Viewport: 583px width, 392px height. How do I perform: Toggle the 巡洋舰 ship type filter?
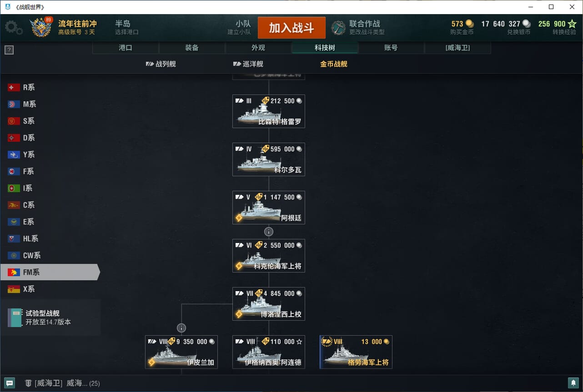coord(248,64)
